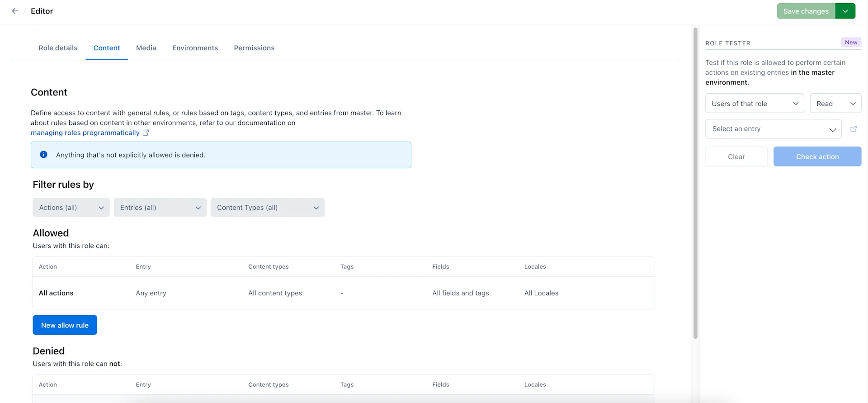Click the main content vertical scrollbar
This screenshot has width=868, height=403.
(x=695, y=183)
